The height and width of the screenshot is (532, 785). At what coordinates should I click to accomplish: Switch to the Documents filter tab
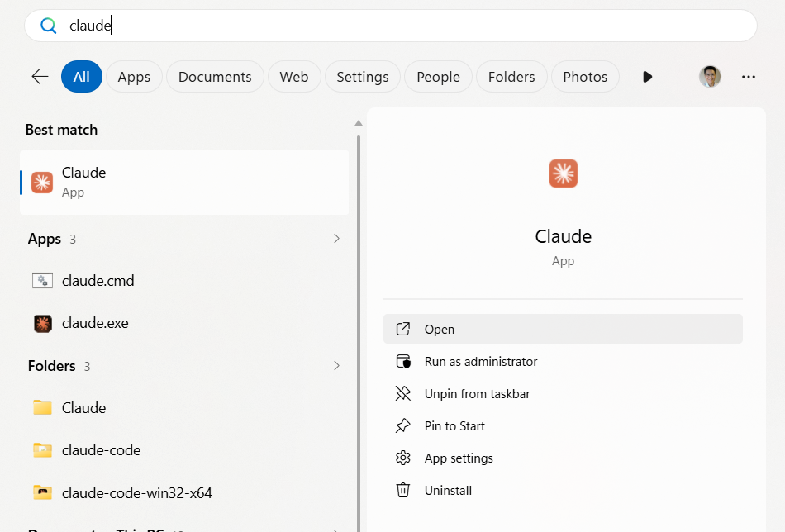[215, 77]
